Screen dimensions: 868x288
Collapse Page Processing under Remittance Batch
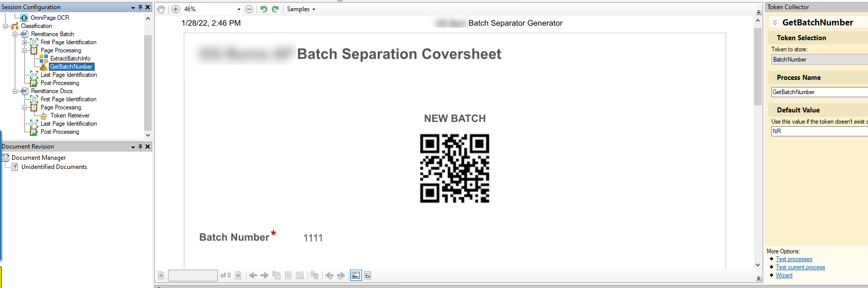25,50
